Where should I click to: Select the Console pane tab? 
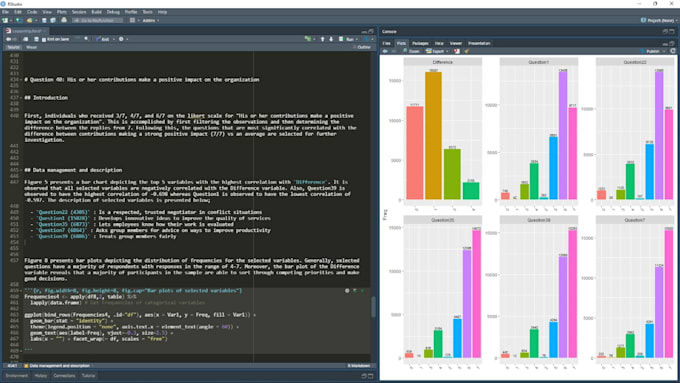coord(389,32)
